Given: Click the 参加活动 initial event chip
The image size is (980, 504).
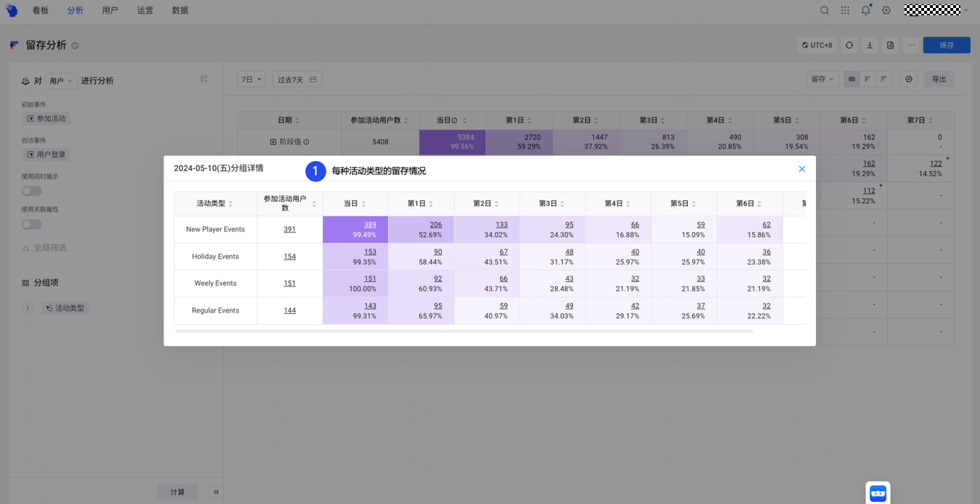Looking at the screenshot, I should pyautogui.click(x=46, y=119).
